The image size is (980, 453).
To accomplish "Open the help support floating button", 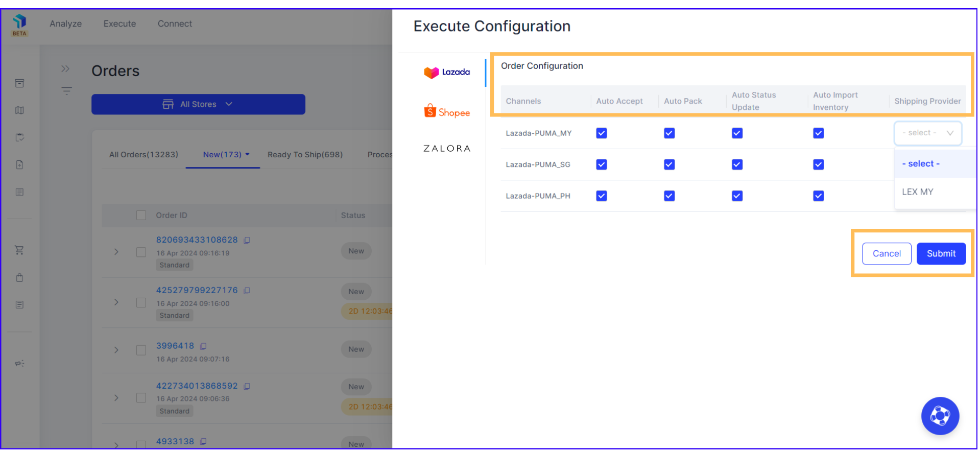I will pos(940,416).
